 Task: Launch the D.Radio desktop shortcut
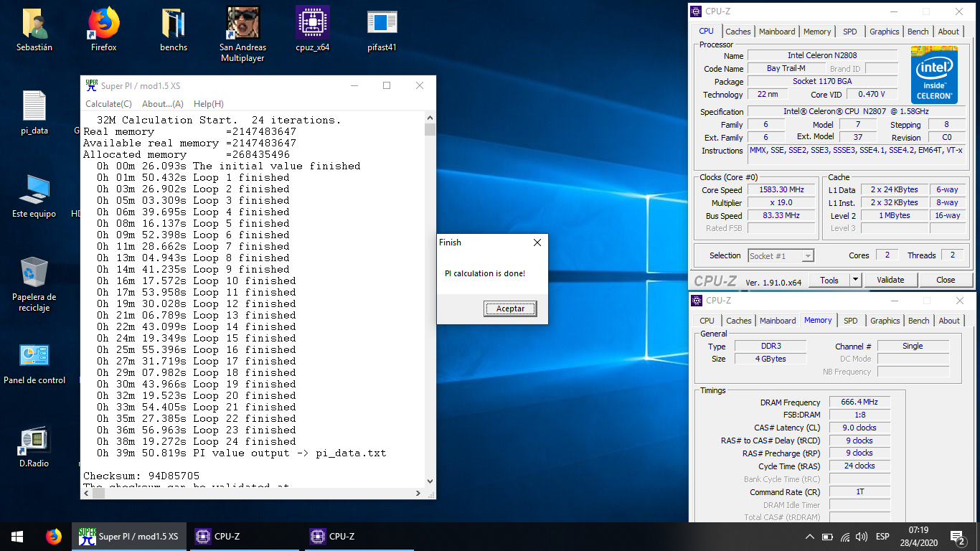tap(34, 447)
